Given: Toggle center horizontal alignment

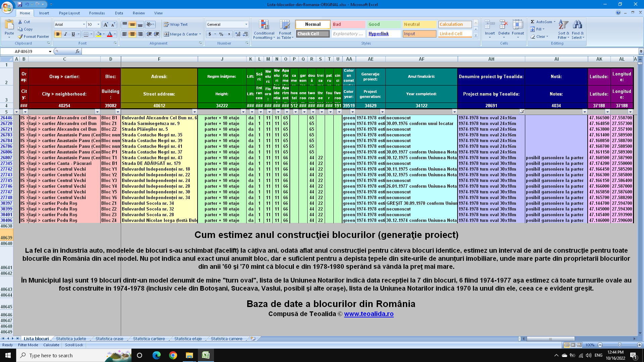Looking at the screenshot, I should point(132,34).
